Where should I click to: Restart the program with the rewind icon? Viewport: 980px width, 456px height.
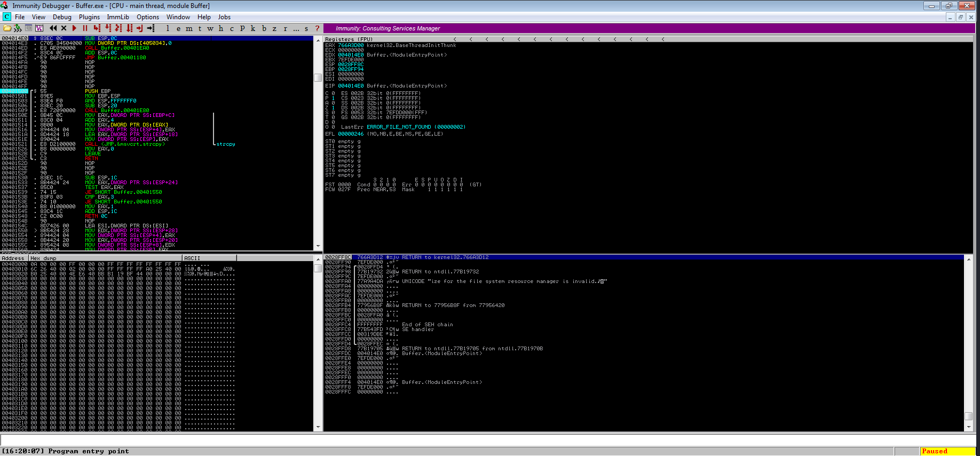point(53,28)
